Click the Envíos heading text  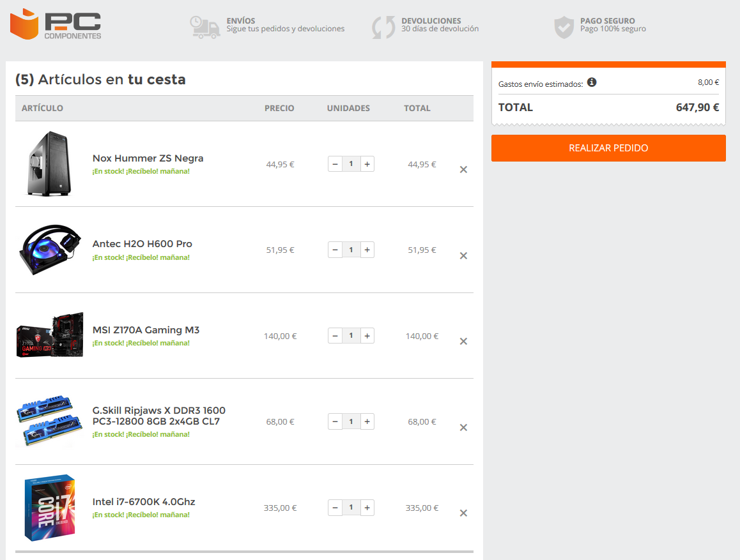[x=241, y=20]
